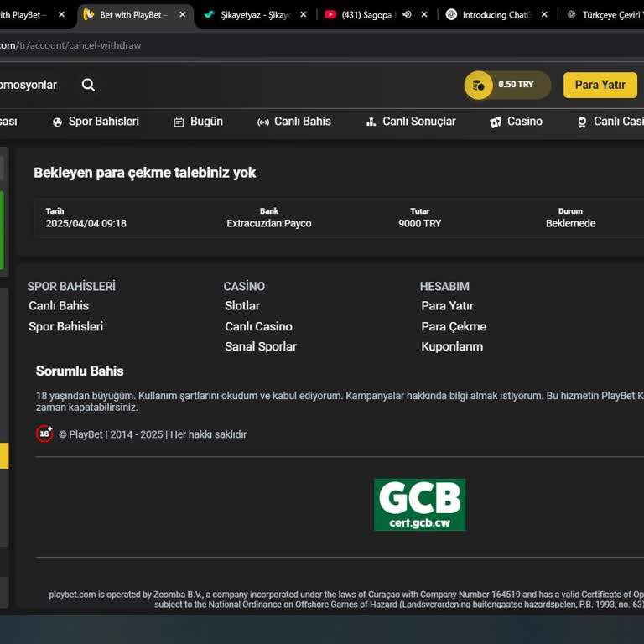Click the YouTube favicon on the Sagopa tab
Screen dimensions: 644x644
(x=330, y=15)
